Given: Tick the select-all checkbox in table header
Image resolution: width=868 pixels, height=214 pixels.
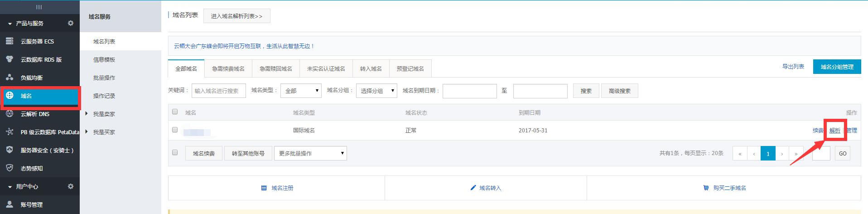Looking at the screenshot, I should (x=175, y=112).
